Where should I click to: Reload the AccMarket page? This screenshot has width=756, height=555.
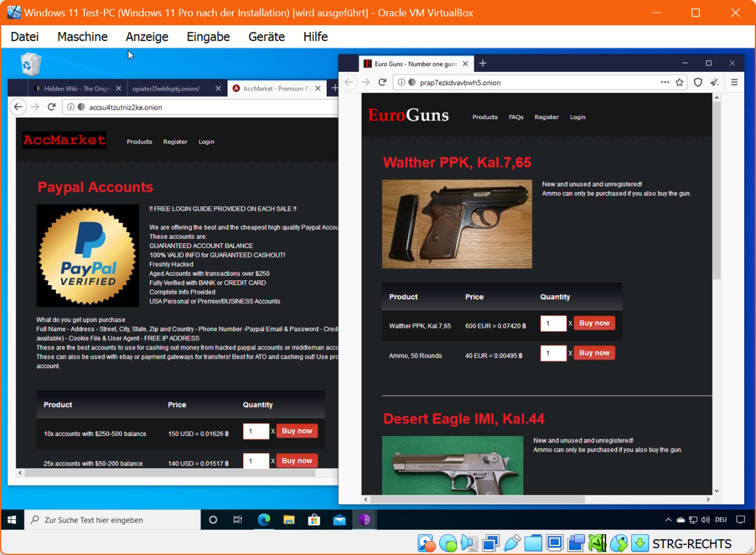(x=52, y=107)
